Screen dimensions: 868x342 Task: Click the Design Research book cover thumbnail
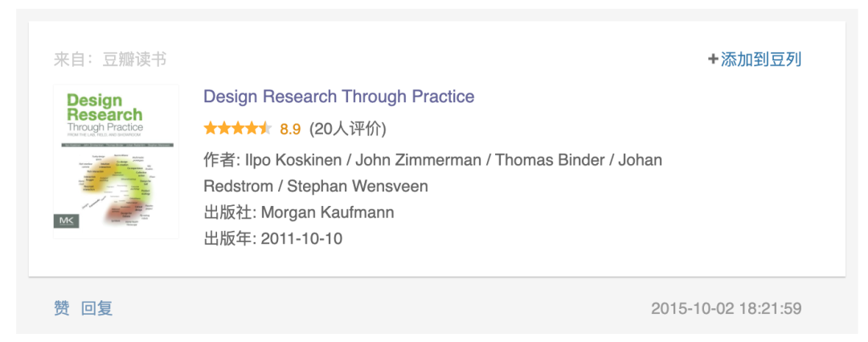[116, 161]
